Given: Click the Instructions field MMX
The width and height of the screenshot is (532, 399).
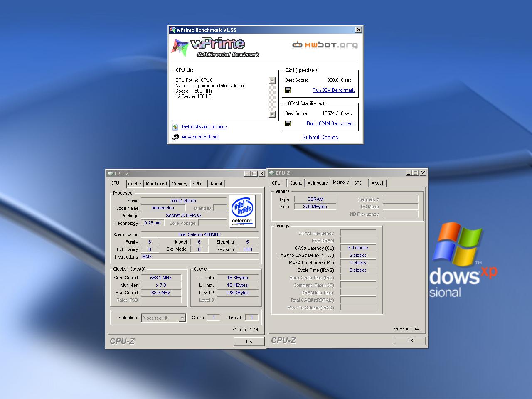Looking at the screenshot, I should [199, 256].
